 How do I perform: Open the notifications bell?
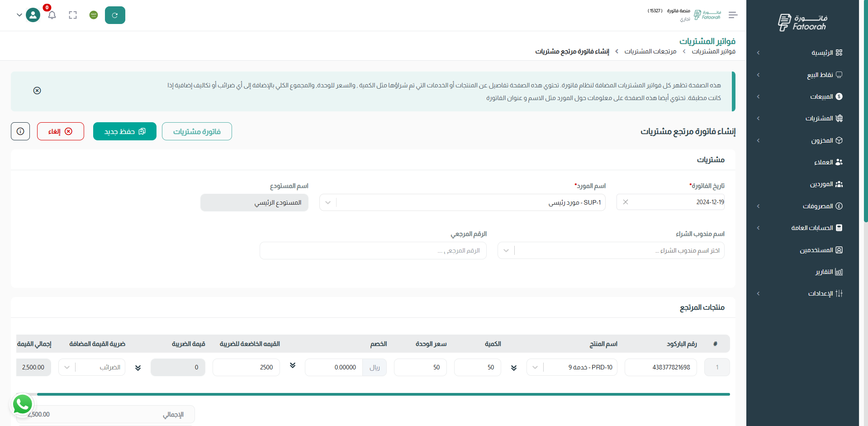click(x=52, y=15)
